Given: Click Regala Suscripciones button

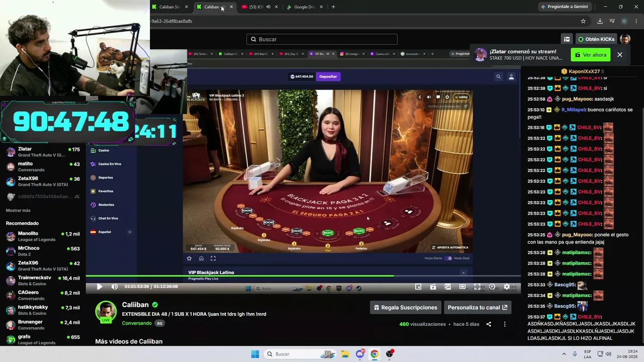Looking at the screenshot, I should 405,307.
